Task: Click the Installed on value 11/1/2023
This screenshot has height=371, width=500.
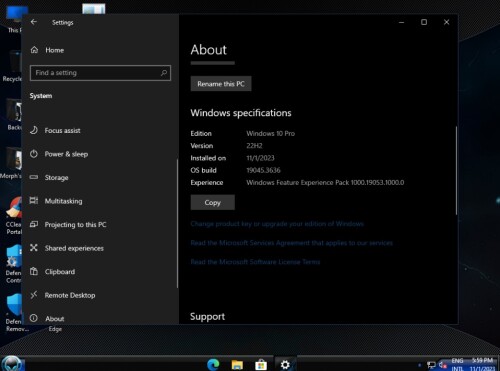Action: [260, 158]
